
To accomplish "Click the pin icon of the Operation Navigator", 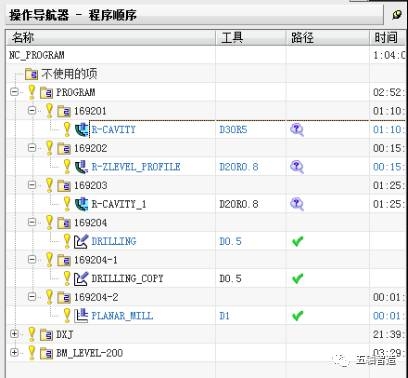I will [x=397, y=15].
